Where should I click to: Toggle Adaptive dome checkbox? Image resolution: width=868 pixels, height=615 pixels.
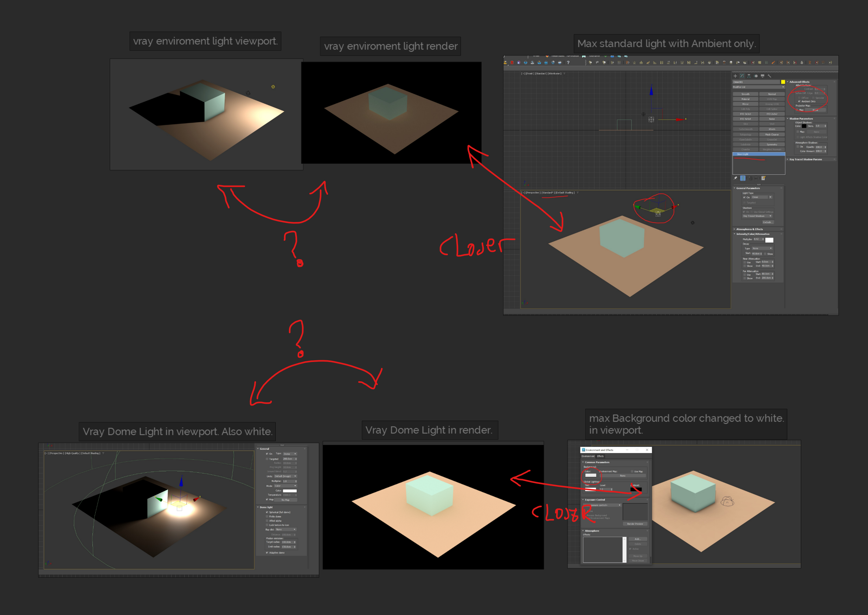pos(267,552)
